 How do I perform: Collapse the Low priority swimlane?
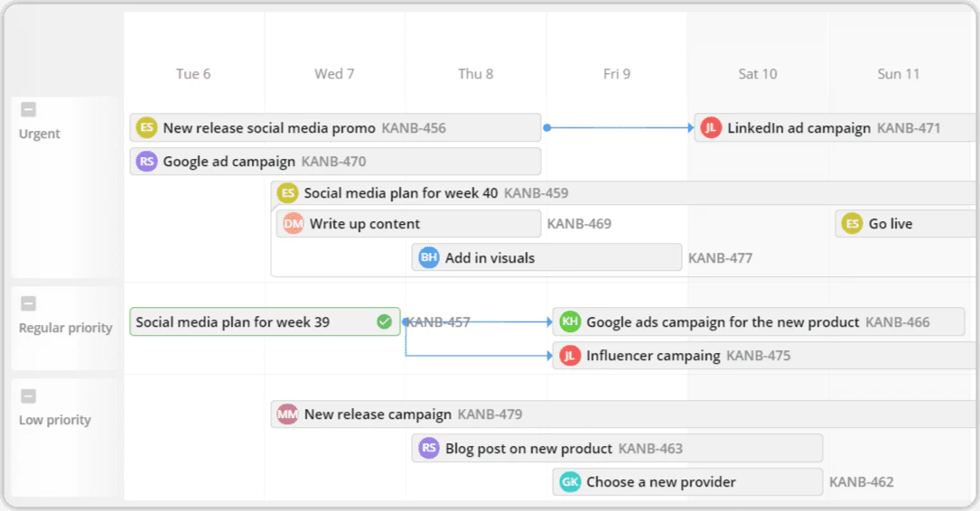(x=28, y=396)
